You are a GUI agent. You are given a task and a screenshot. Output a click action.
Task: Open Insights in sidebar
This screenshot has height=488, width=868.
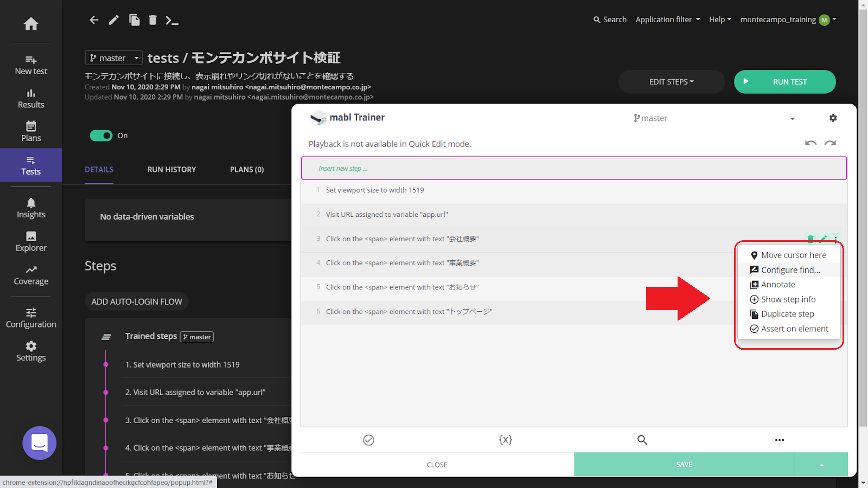[31, 209]
